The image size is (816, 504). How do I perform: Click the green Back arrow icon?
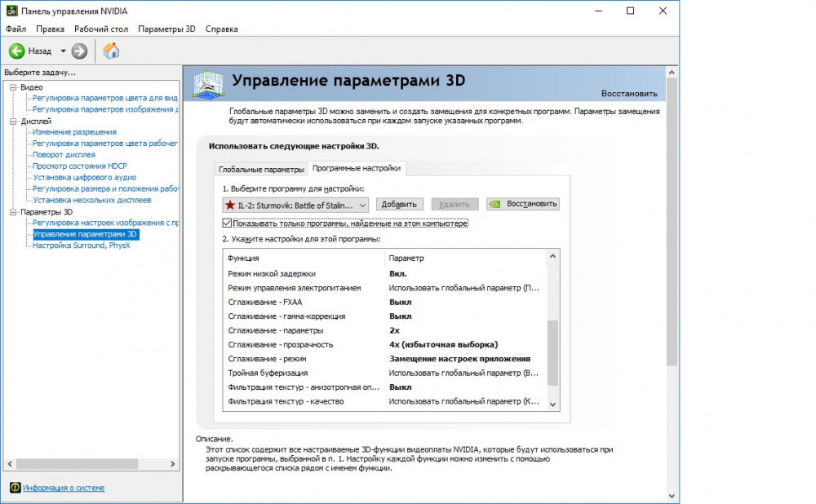16,51
